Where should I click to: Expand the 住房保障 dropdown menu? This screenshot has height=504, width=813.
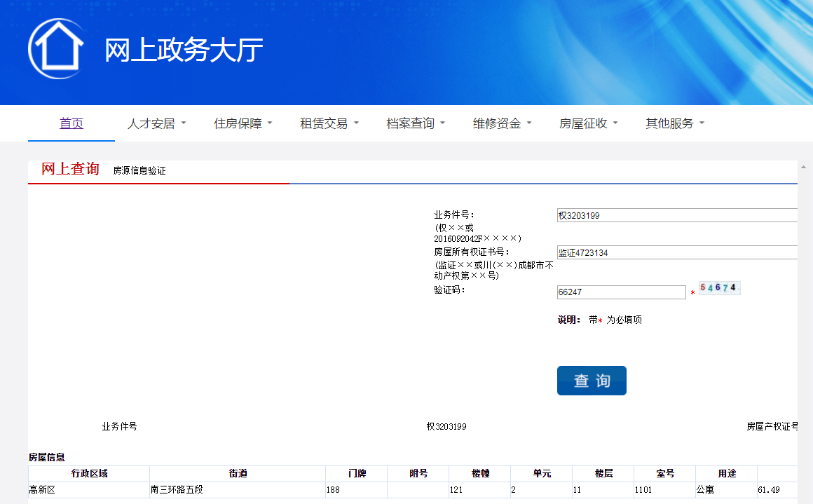[x=243, y=124]
